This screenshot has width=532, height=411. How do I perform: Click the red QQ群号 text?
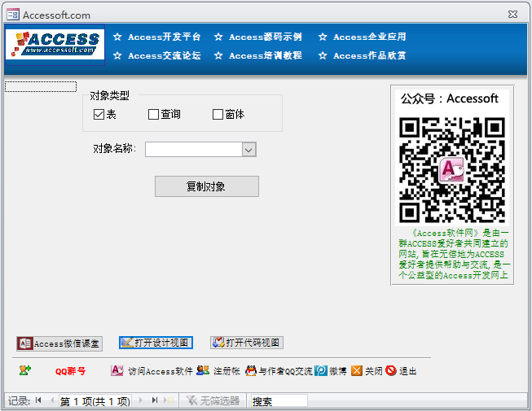(71, 371)
